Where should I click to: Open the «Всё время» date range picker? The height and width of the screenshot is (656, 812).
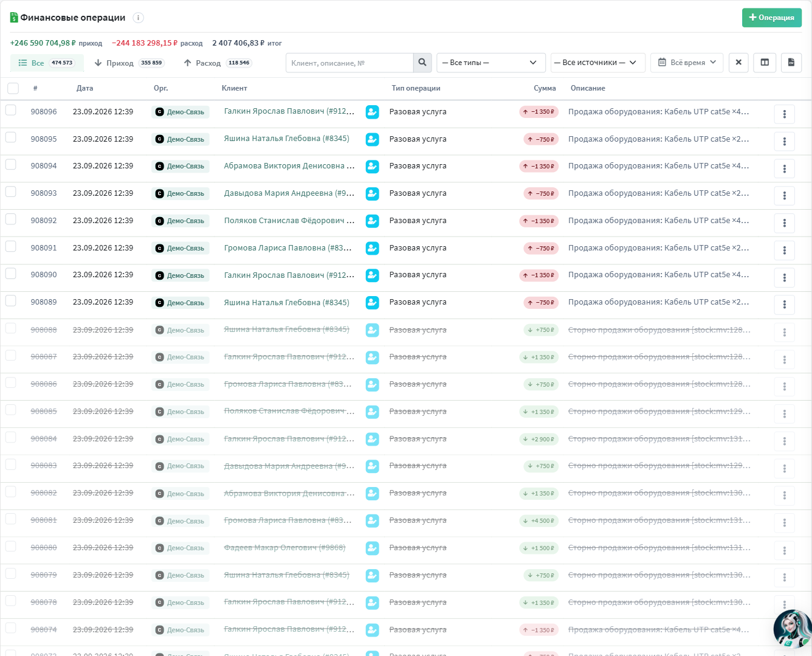(687, 63)
